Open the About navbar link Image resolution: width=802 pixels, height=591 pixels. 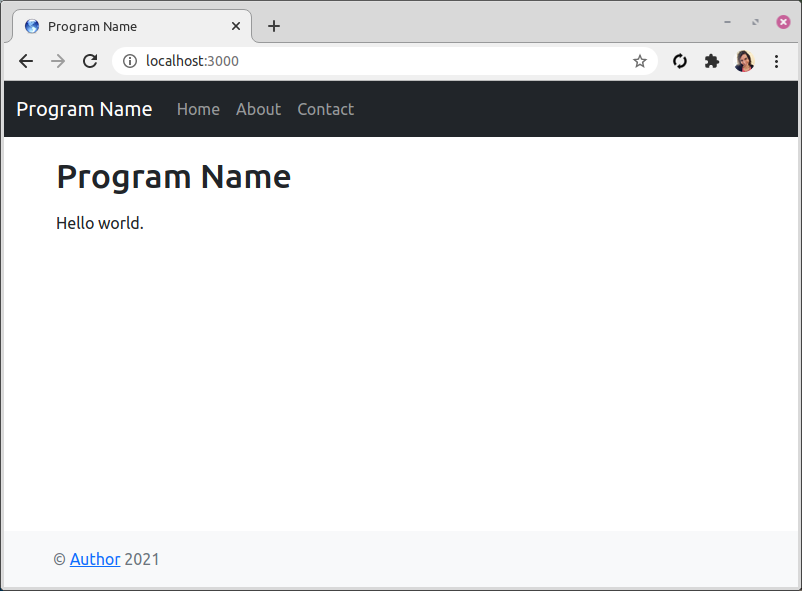[x=258, y=110]
